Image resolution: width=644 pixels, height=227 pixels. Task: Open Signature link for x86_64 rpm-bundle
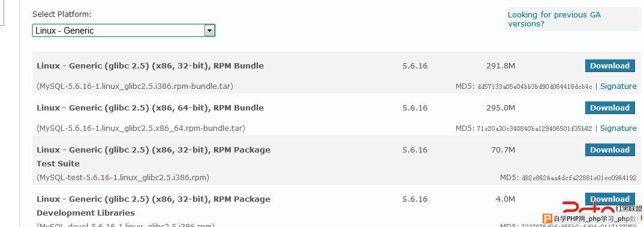618,129
